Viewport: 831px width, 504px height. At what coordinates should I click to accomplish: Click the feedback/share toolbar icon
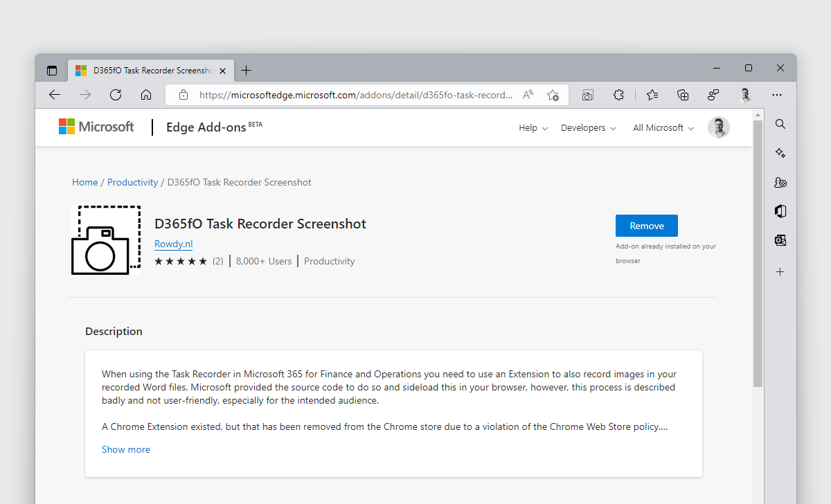click(x=713, y=95)
